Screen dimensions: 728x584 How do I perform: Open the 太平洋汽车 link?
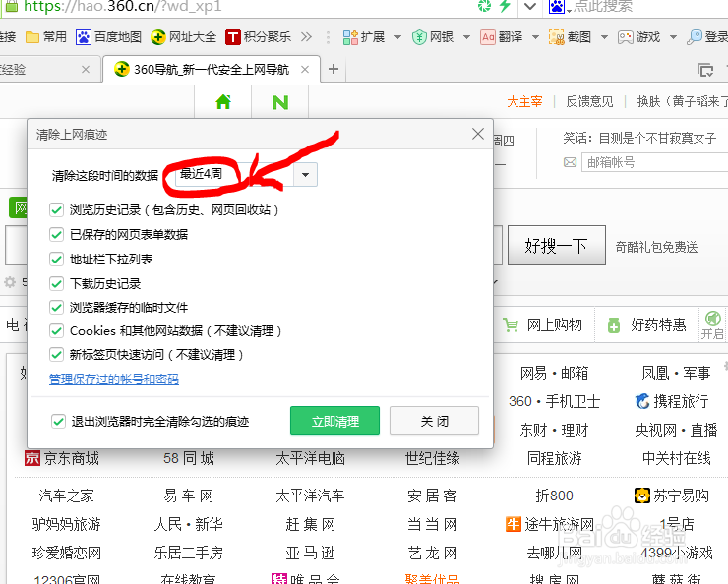[310, 496]
